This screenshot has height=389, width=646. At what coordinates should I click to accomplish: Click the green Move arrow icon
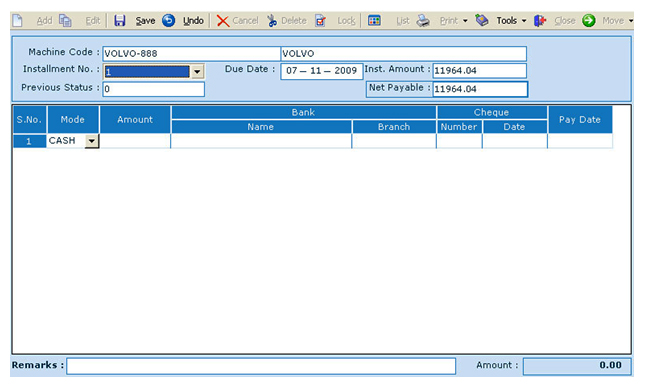589,20
